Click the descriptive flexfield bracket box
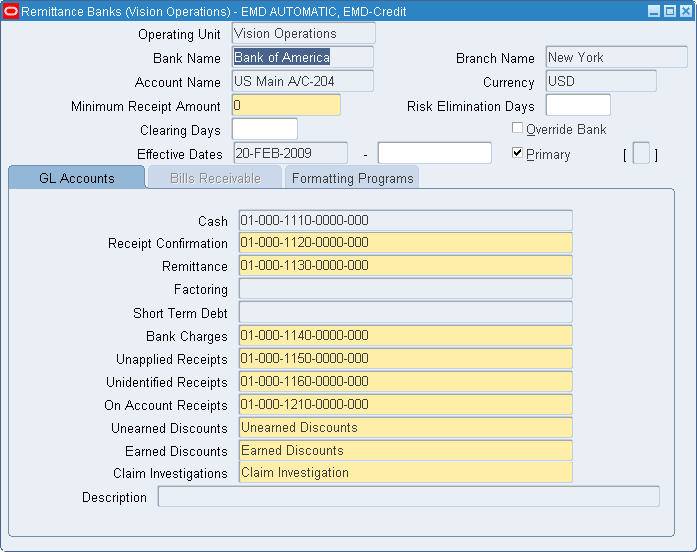Image resolution: width=697 pixels, height=552 pixels. [641, 153]
